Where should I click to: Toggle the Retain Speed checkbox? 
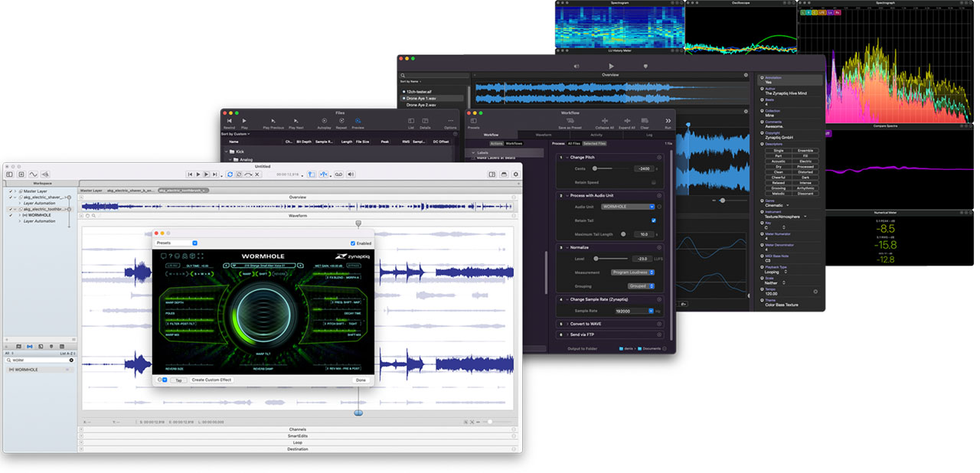click(653, 182)
